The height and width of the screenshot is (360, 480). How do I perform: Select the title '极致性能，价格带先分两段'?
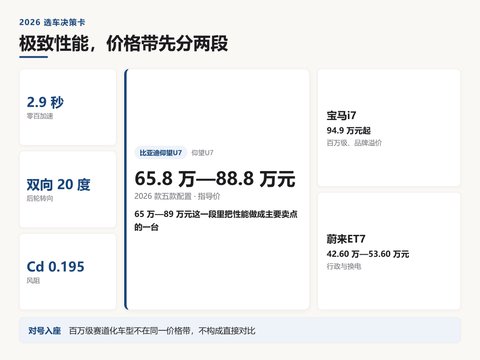[124, 44]
